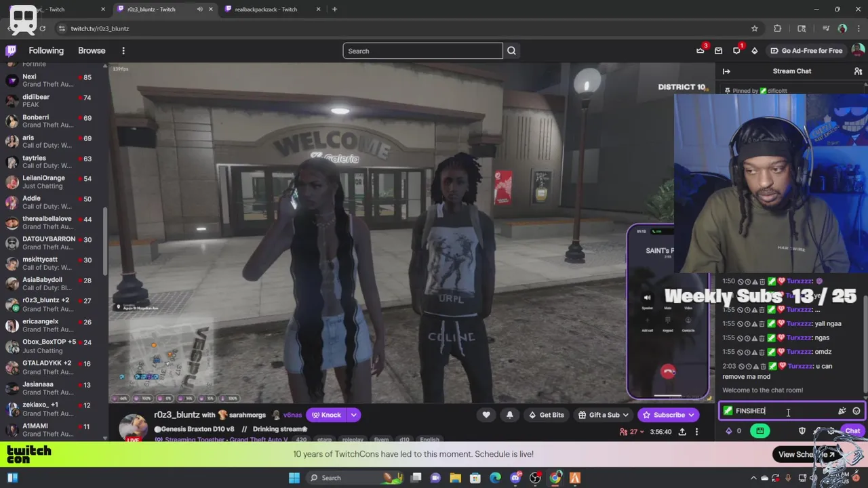868x488 pixels.
Task: Open Microsoft Edge from the taskbar
Action: pos(496,478)
